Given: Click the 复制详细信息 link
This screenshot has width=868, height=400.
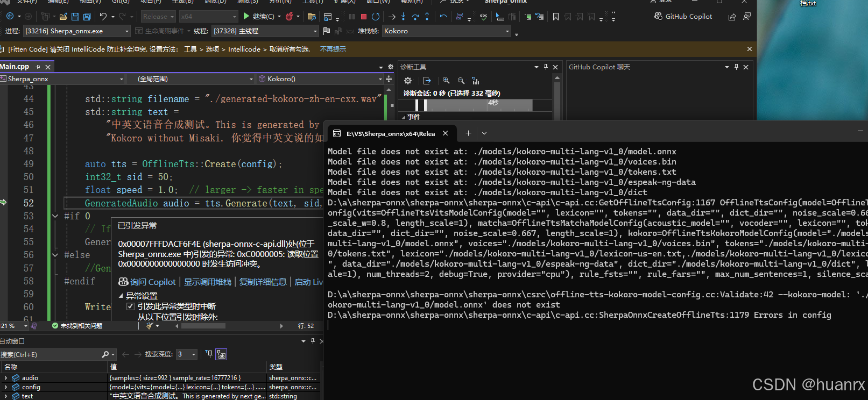Looking at the screenshot, I should tap(263, 282).
